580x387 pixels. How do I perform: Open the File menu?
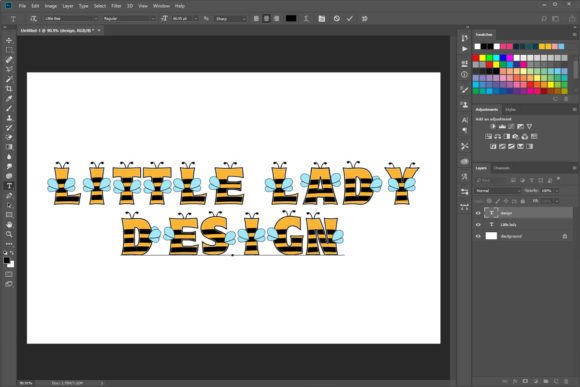coord(22,6)
